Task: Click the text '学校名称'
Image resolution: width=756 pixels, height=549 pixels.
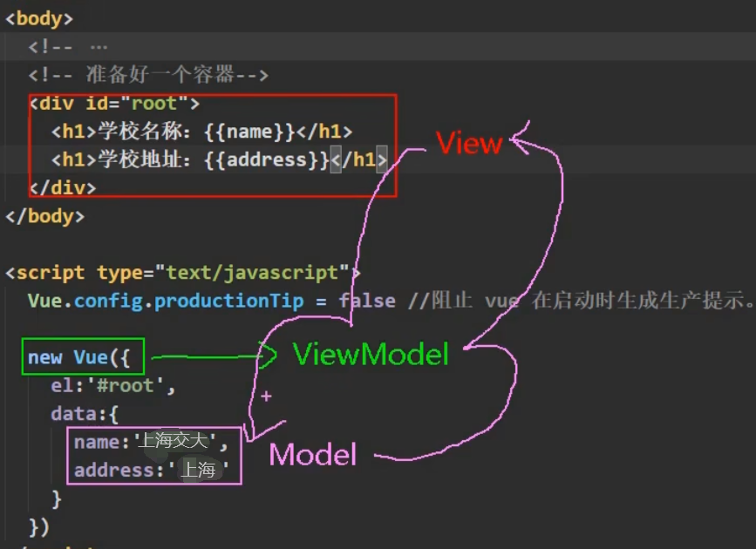Action: [x=140, y=131]
